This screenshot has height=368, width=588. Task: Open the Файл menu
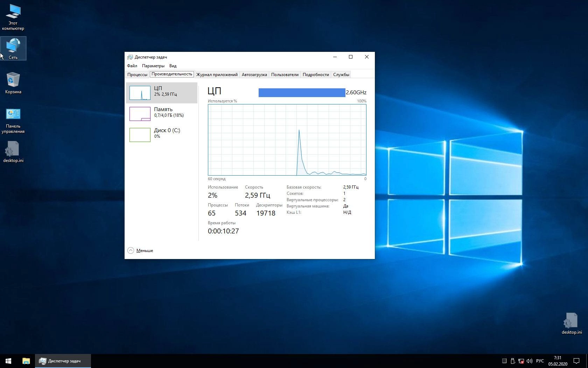tap(132, 66)
